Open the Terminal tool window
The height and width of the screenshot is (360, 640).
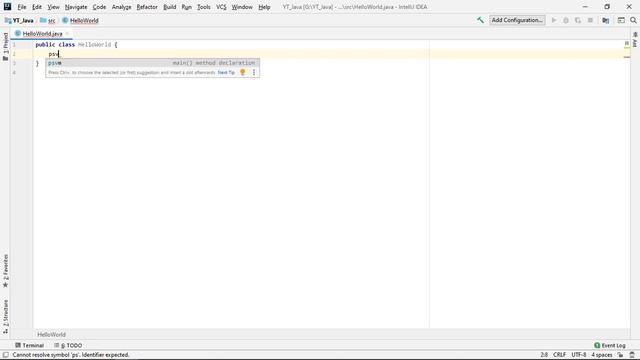click(29, 345)
